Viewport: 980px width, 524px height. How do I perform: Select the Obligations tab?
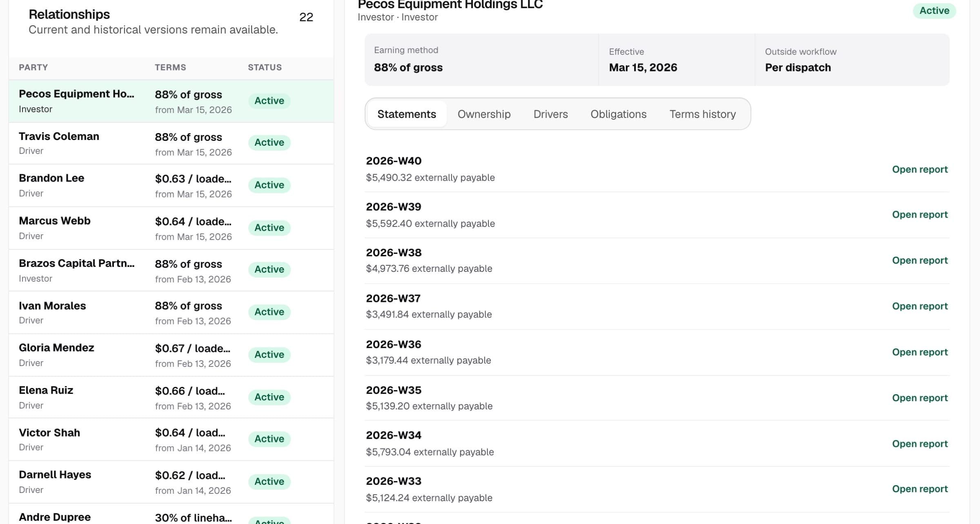coord(618,114)
